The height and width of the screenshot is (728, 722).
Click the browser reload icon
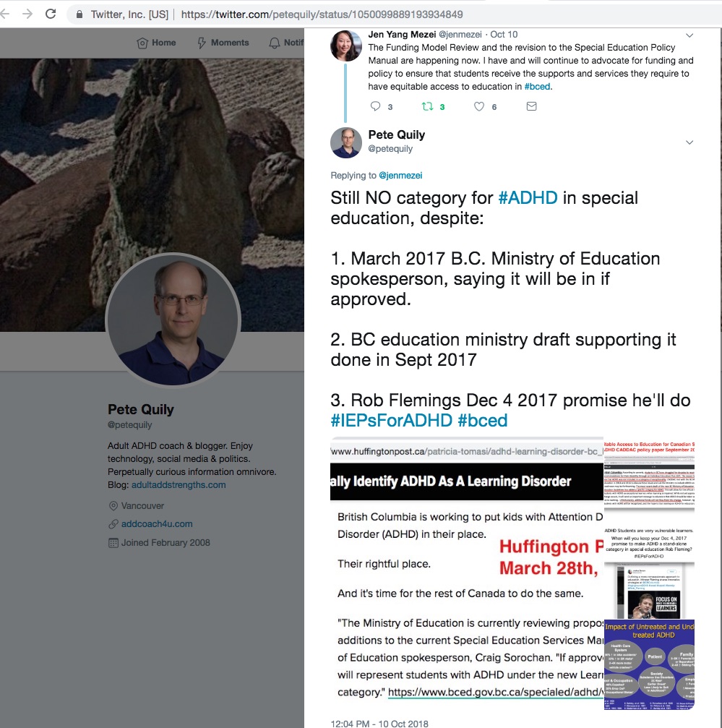click(x=51, y=14)
